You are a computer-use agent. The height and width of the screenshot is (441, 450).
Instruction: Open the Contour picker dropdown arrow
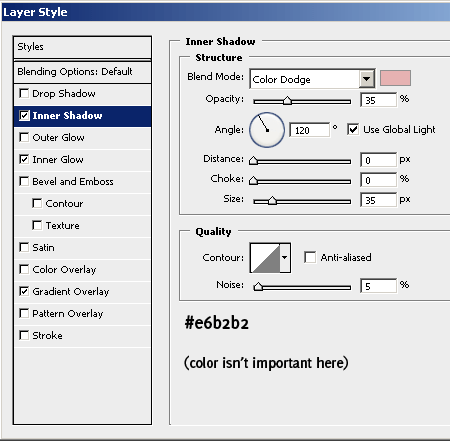[x=285, y=258]
